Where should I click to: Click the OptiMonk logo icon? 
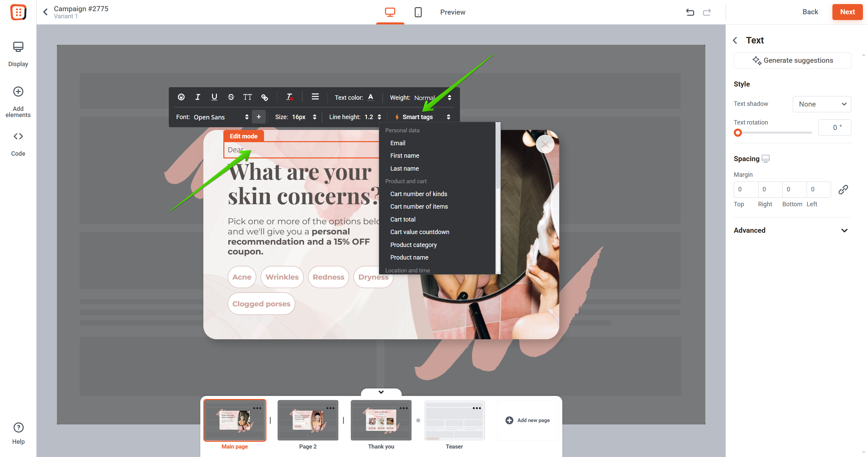[x=18, y=12]
